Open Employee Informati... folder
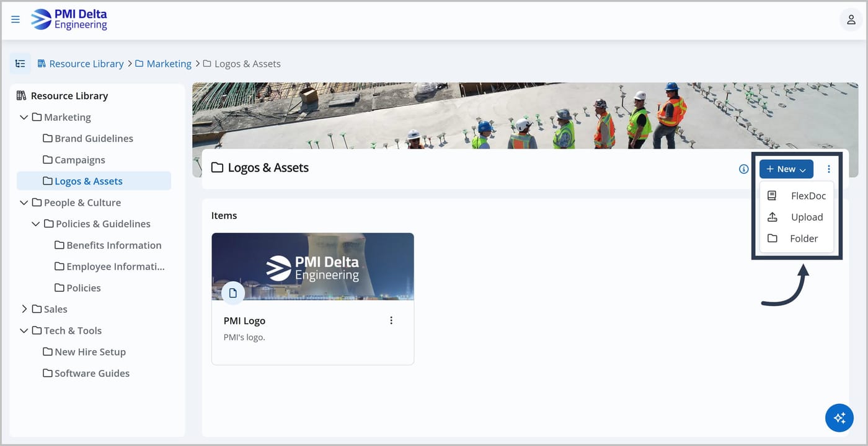This screenshot has height=446, width=868. (x=115, y=266)
